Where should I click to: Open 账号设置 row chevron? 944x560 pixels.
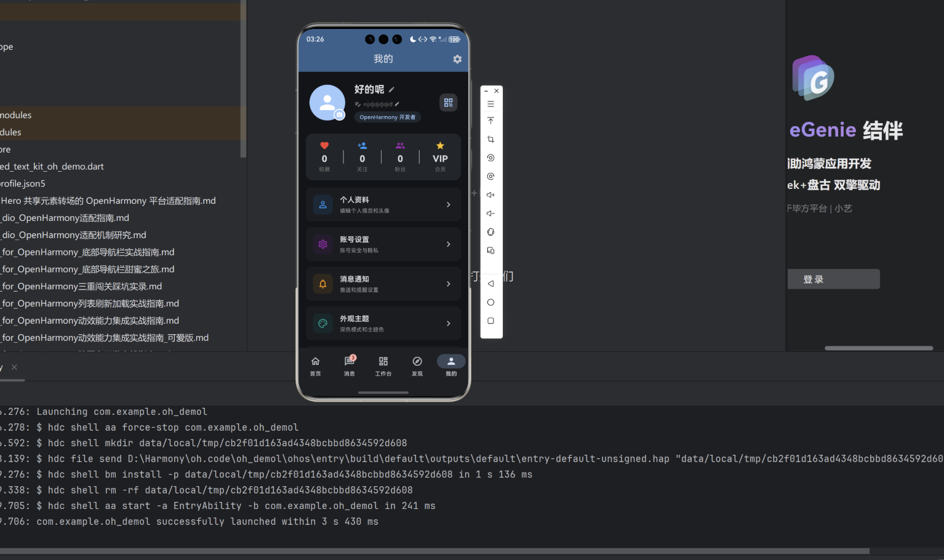[448, 244]
